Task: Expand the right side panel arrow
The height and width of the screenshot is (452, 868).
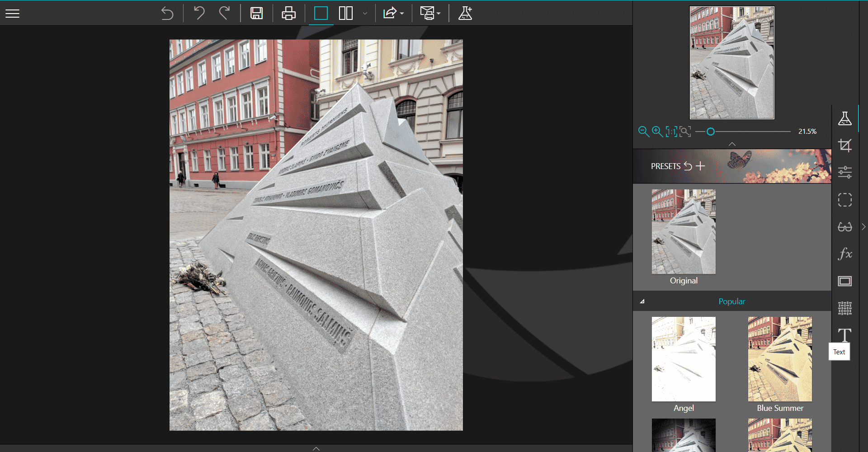Action: [863, 227]
